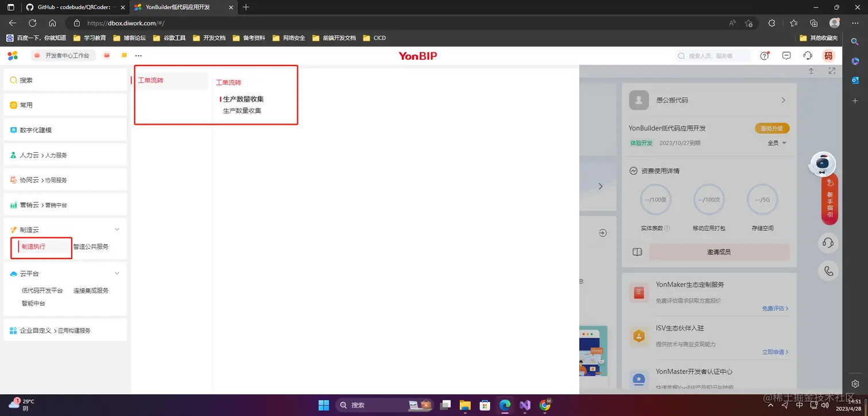Screen dimensions: 868x416
Task: Open the help question-mark icon
Action: click(764, 56)
